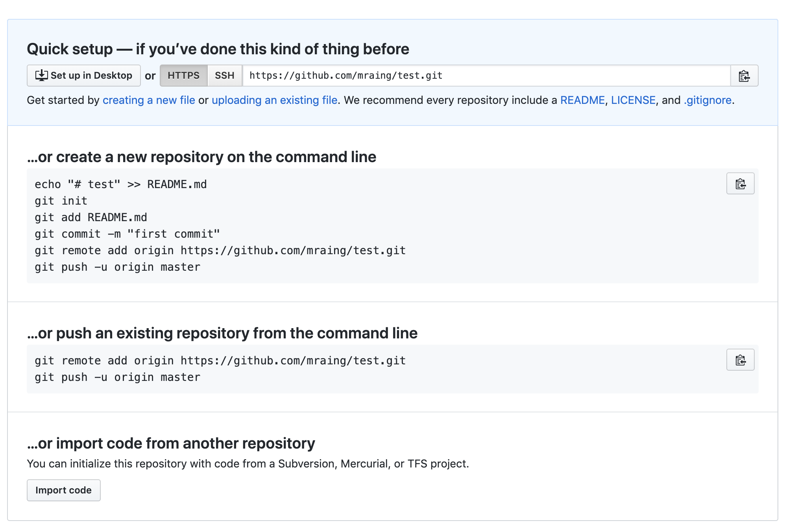This screenshot has height=532, width=809.
Task: Click the LICENSE link
Action: tap(633, 100)
